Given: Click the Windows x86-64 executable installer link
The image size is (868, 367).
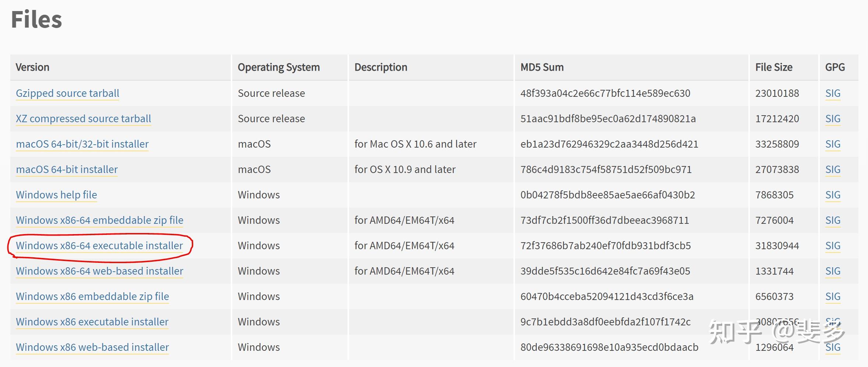Looking at the screenshot, I should click(99, 246).
